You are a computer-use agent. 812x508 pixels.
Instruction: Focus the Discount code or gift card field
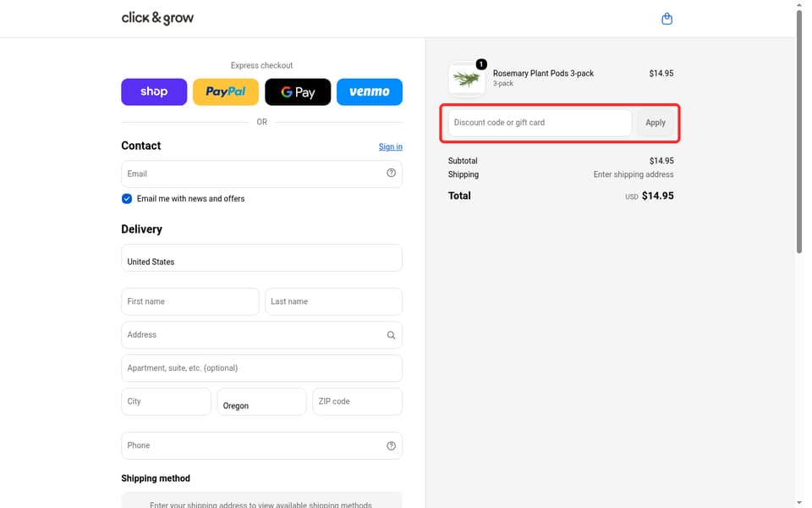(540, 123)
